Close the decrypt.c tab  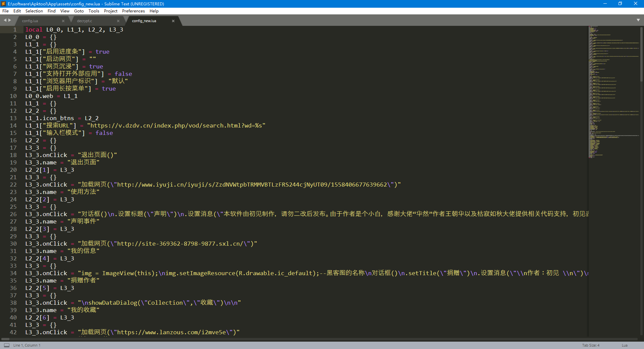(x=118, y=21)
